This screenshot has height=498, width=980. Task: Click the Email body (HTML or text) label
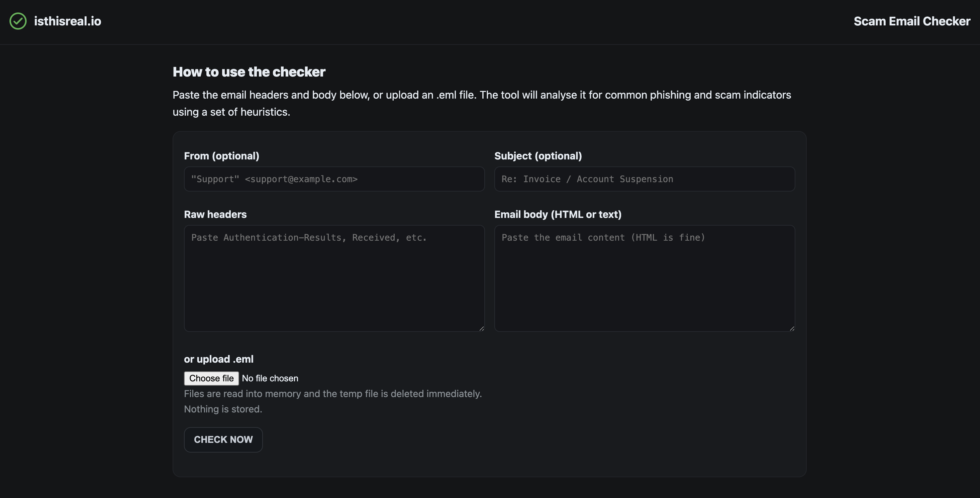click(558, 214)
